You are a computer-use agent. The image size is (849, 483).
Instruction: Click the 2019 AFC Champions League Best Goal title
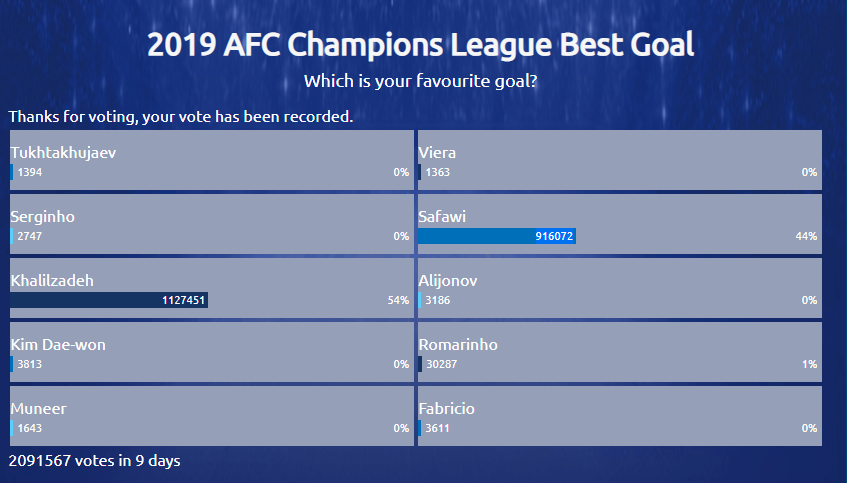pos(421,45)
